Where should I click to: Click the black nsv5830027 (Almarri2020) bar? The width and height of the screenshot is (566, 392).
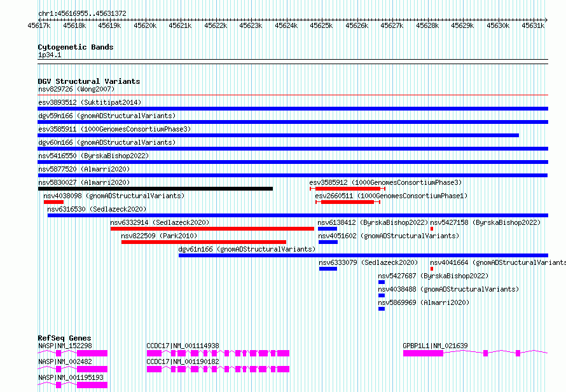pos(155,189)
